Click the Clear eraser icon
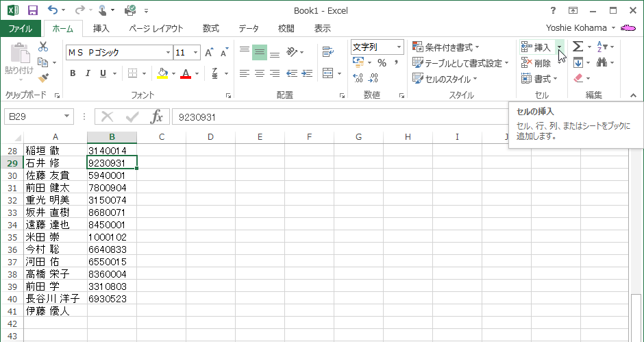The width and height of the screenshot is (644, 342). [578, 78]
